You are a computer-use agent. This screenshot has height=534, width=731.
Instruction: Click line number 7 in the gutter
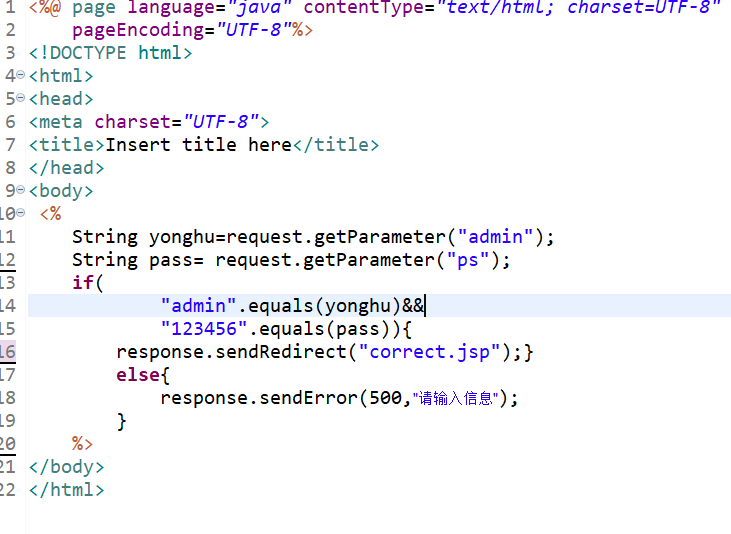(x=10, y=145)
